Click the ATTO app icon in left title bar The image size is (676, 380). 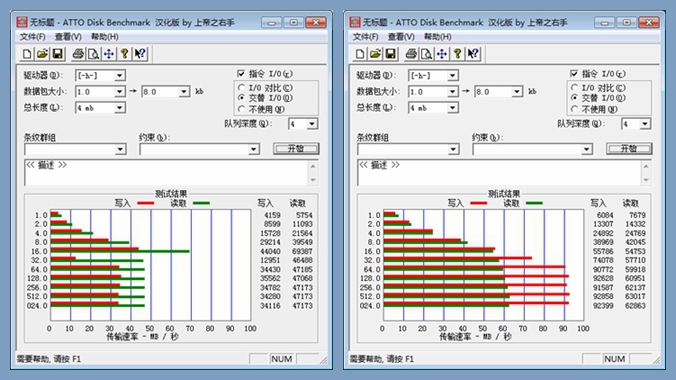[22, 22]
